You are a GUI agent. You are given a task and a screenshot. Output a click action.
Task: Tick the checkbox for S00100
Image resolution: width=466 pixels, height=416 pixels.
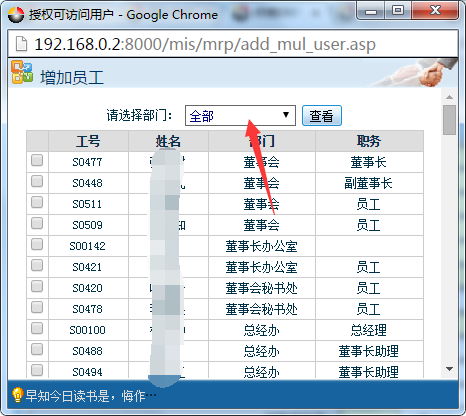click(37, 328)
